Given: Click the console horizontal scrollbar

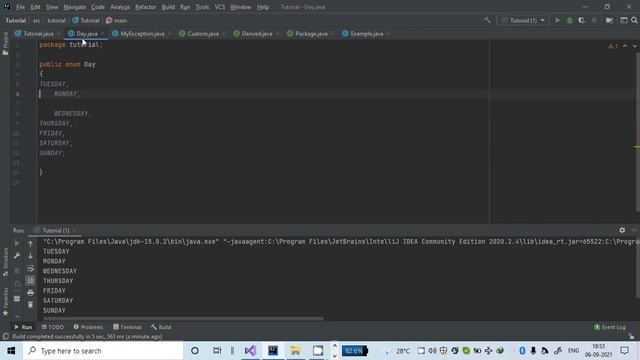Looking at the screenshot, I should 183,318.
